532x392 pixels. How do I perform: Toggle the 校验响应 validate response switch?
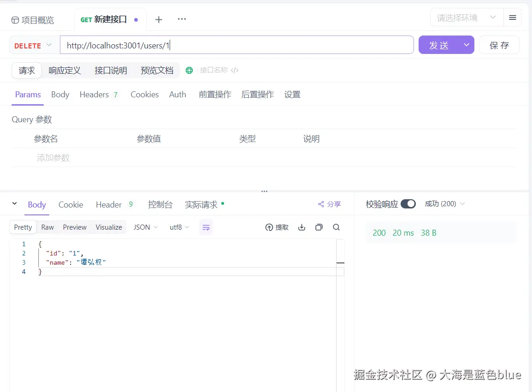[x=408, y=204]
